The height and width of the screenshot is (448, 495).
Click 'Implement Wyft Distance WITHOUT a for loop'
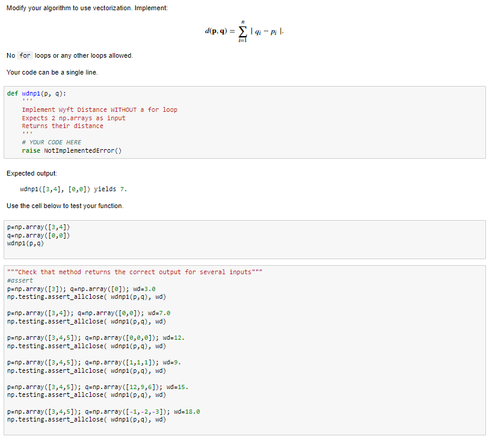click(99, 110)
